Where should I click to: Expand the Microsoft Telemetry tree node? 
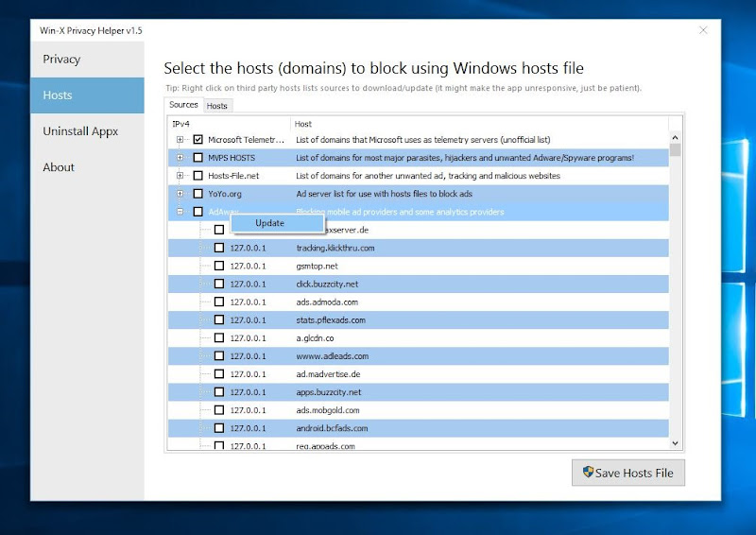coord(180,139)
